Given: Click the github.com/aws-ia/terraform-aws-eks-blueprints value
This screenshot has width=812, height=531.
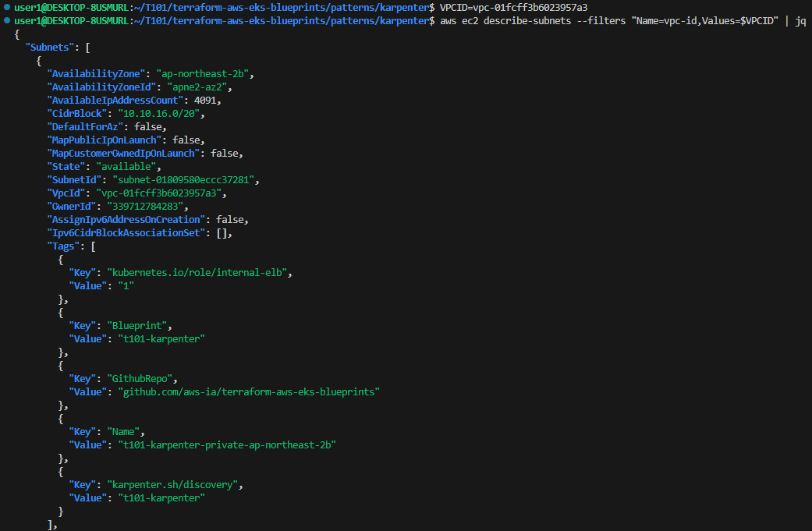Looking at the screenshot, I should [249, 392].
